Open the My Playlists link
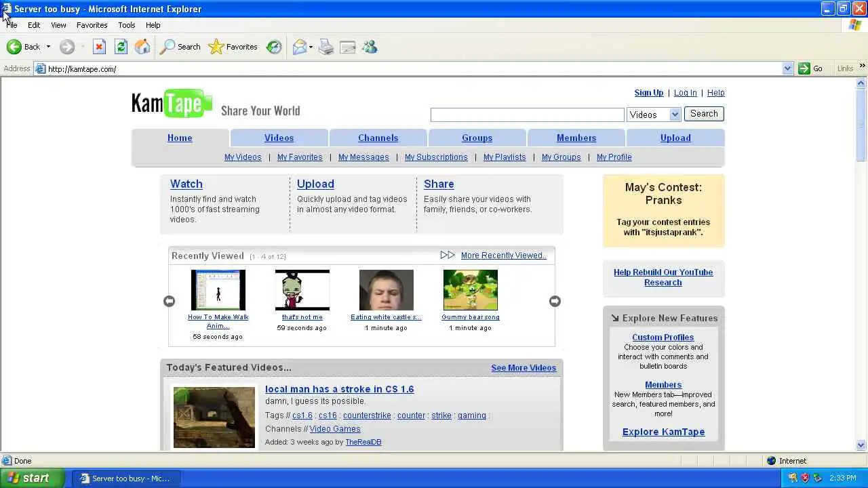Viewport: 868px width, 488px height. click(x=505, y=157)
